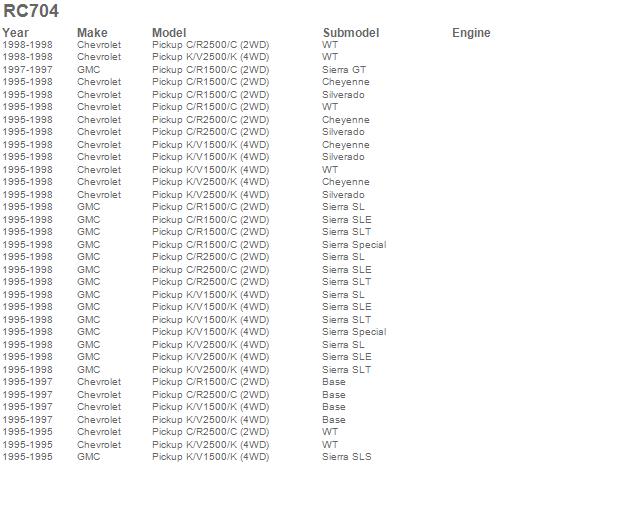Click Sierra SLE for Pickup C/R2500/C
628x525 pixels.
pos(347,270)
